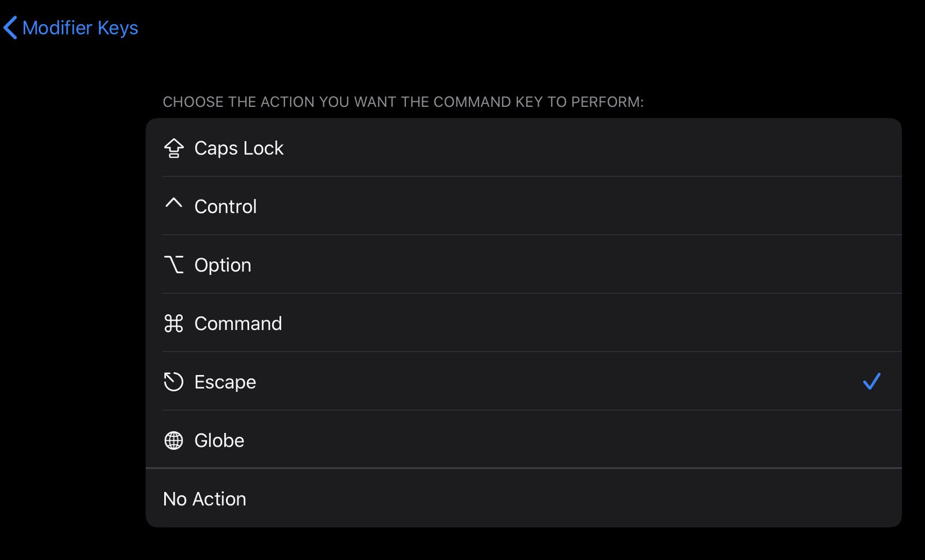Choose Globe as the Command key action
The width and height of the screenshot is (925, 560).
coord(405,440)
